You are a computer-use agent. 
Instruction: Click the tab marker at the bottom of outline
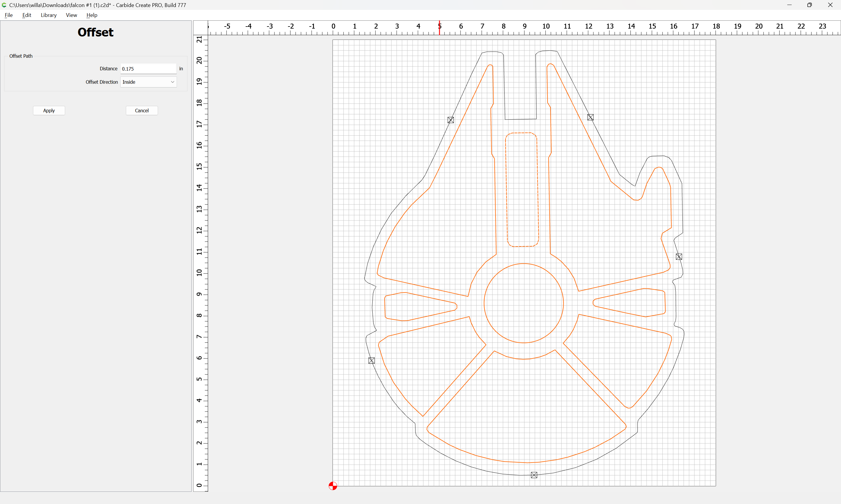534,475
